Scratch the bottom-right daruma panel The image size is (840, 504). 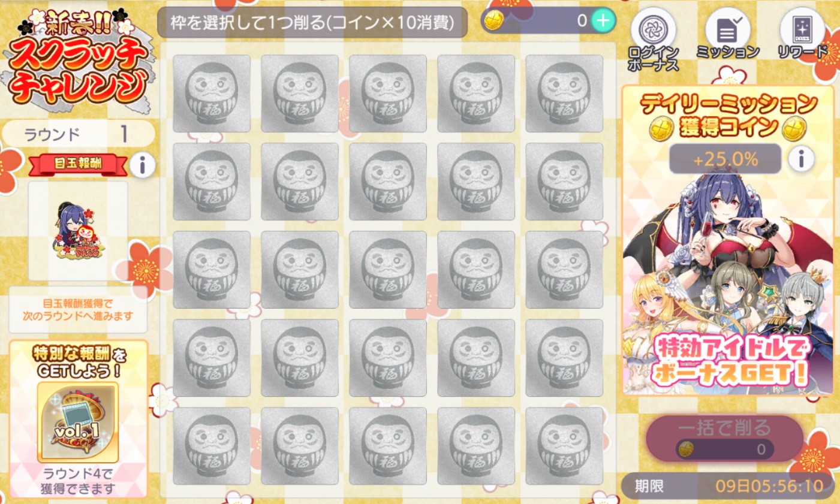564,446
